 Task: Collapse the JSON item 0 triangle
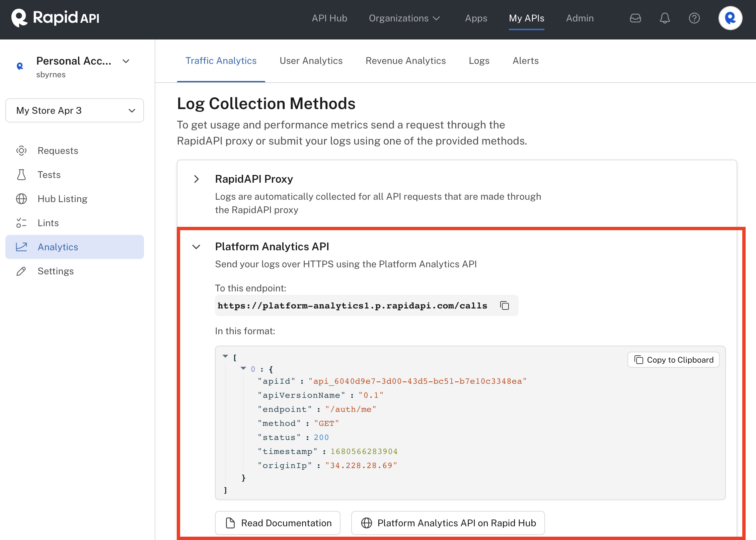[x=243, y=368]
